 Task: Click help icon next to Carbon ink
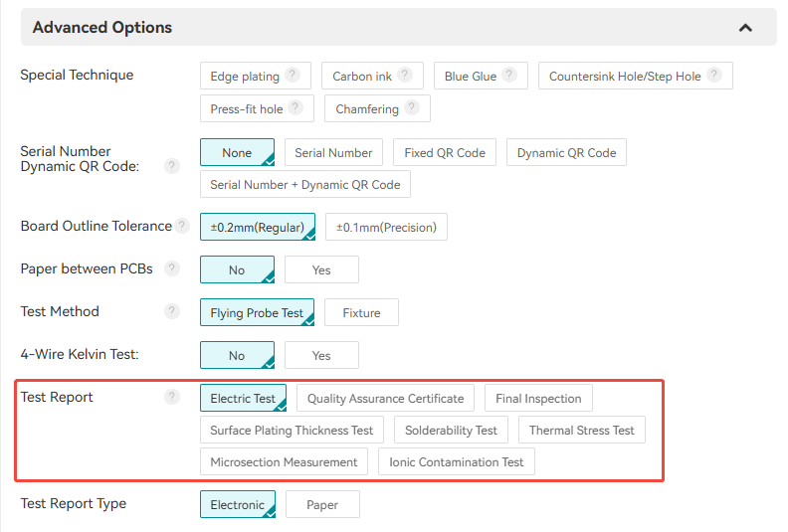point(405,76)
